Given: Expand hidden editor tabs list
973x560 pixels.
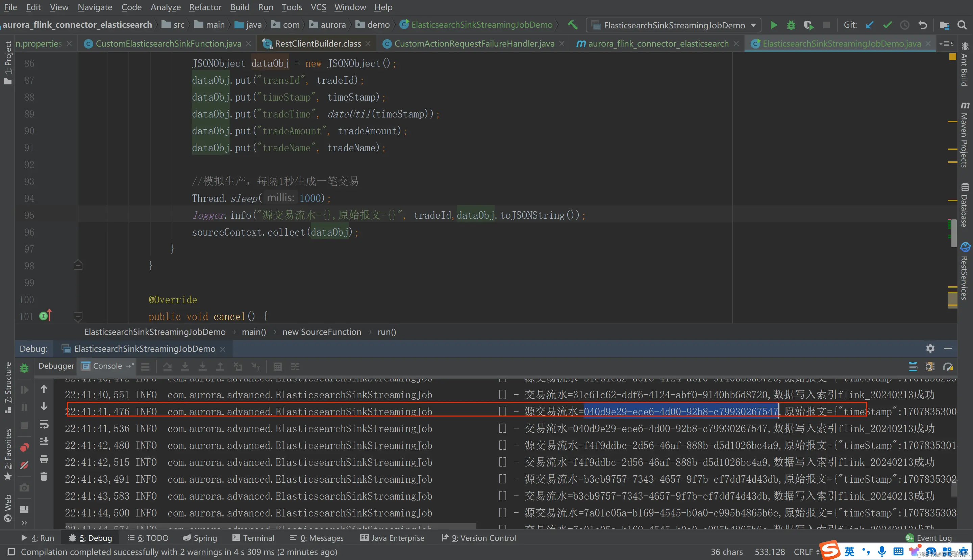Looking at the screenshot, I should coord(946,44).
